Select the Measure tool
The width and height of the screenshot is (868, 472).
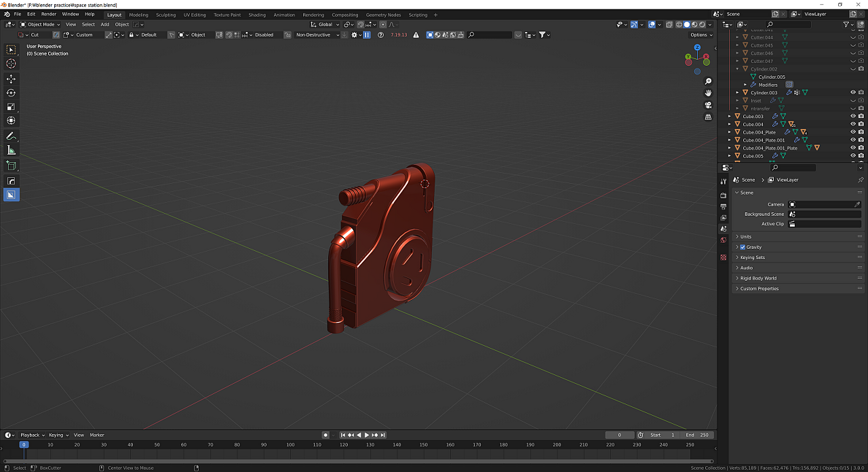tap(11, 151)
